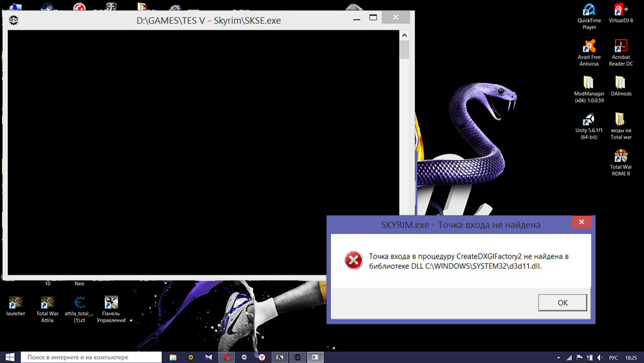
Task: Open the Avast Free Antivirus desktop icon
Action: (589, 46)
